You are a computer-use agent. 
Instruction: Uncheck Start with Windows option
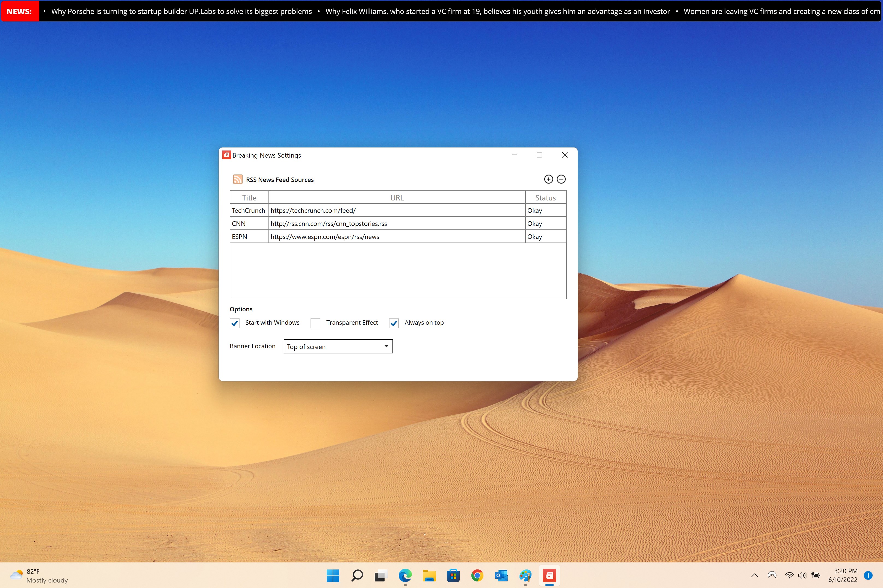click(x=235, y=323)
